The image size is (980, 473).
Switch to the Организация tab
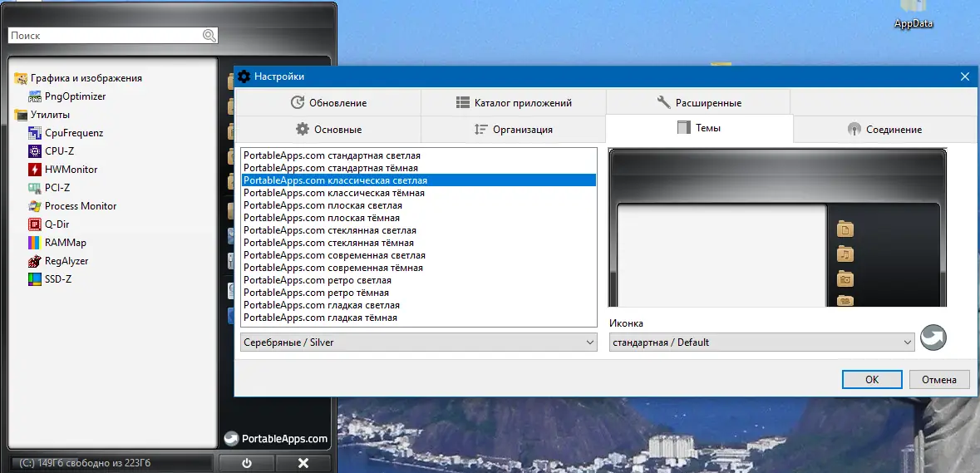click(x=513, y=130)
